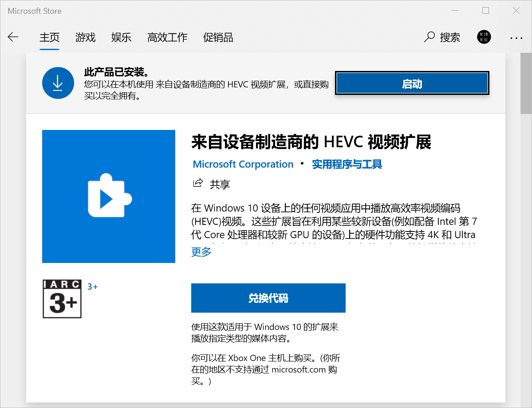532x408 pixels.
Task: Click the 此产品已安装 heading
Action: pos(116,72)
